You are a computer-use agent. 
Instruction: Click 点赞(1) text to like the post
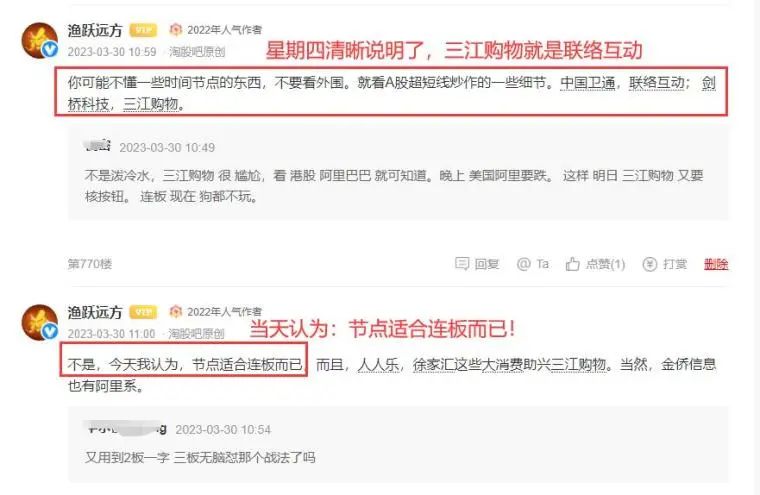point(605,264)
